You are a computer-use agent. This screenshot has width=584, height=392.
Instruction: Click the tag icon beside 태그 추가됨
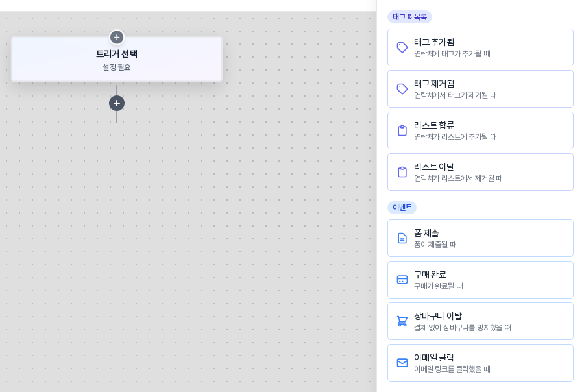point(402,47)
